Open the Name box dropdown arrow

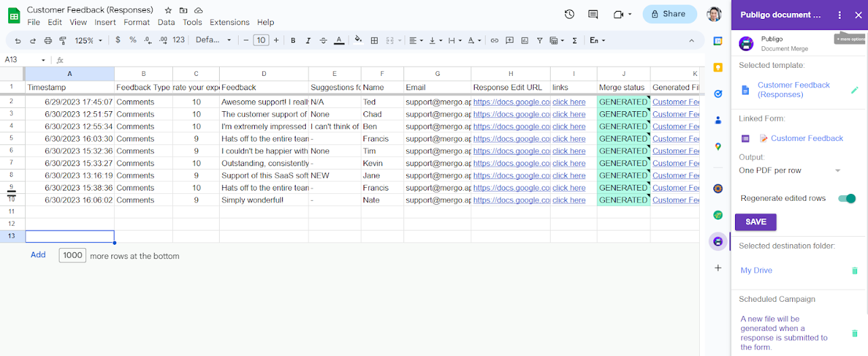(x=43, y=60)
